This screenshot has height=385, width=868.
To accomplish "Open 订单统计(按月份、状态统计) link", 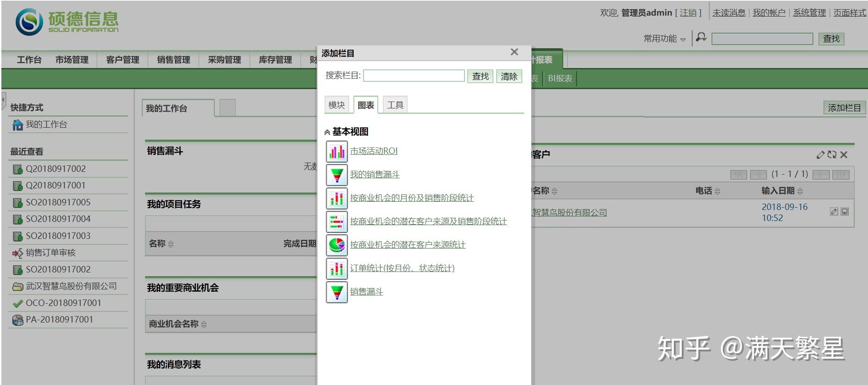I will [402, 268].
